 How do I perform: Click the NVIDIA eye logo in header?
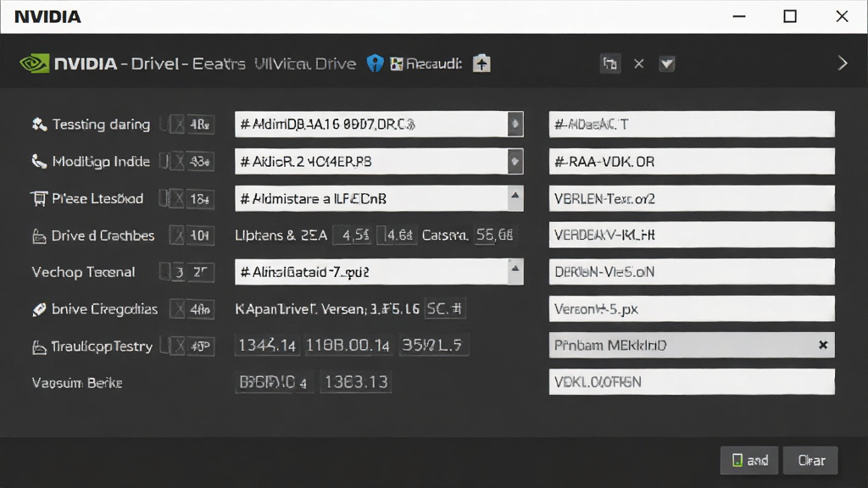pos(34,64)
